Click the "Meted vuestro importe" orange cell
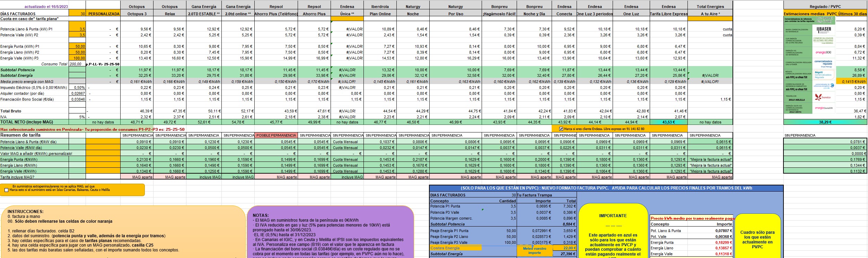The height and width of the screenshot is (258, 868). click(535, 250)
